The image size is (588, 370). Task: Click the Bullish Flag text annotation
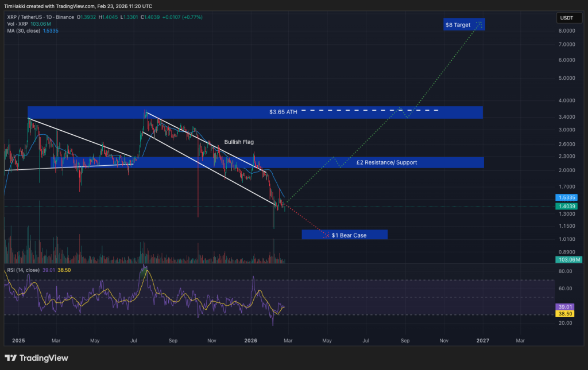click(239, 142)
